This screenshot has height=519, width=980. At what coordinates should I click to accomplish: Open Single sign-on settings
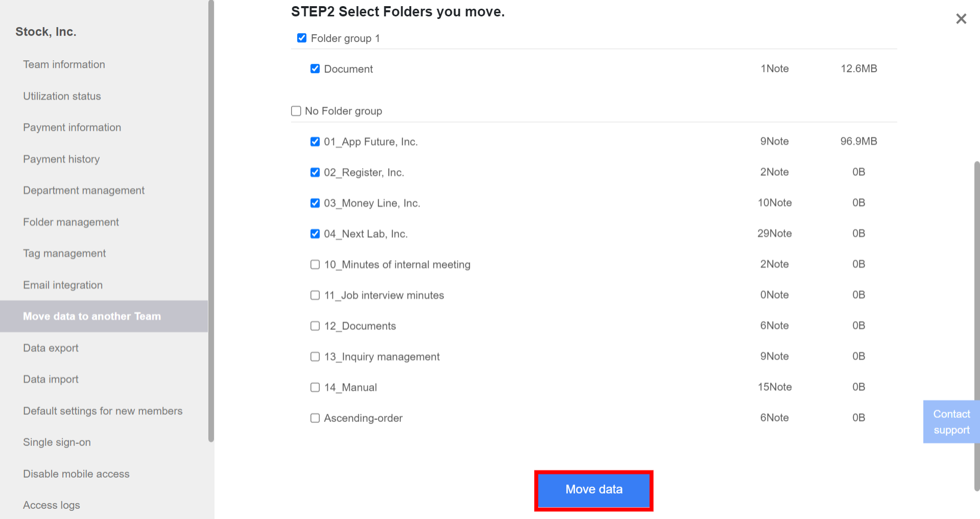(57, 442)
